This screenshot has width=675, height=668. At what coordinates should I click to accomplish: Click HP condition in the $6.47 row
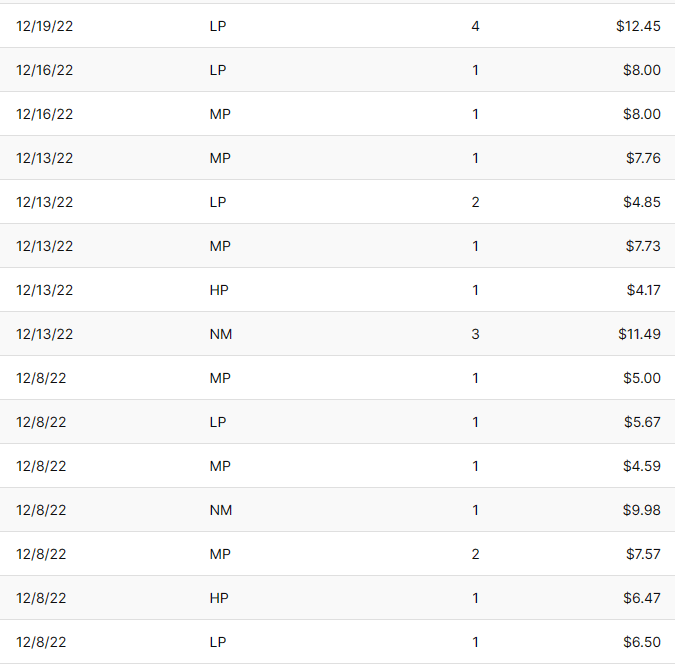tap(219, 598)
